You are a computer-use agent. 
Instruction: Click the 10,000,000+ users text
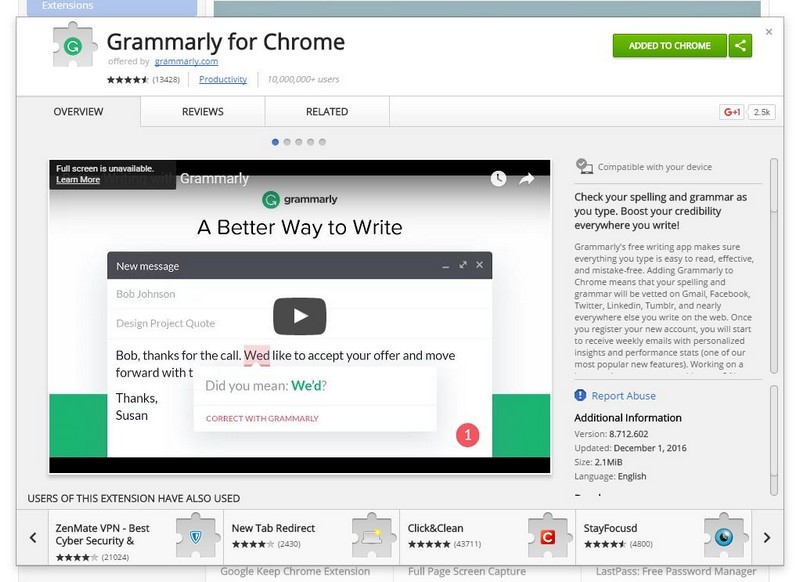click(303, 79)
